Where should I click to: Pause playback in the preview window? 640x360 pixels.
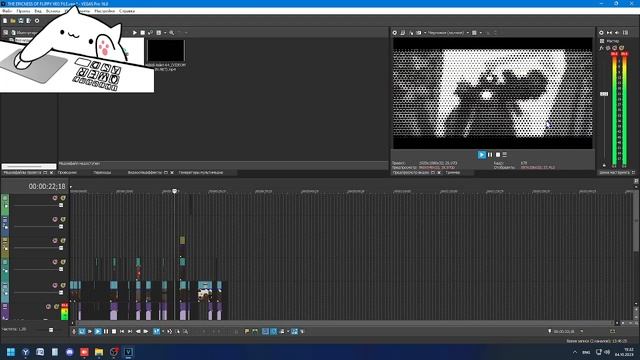tap(490, 155)
